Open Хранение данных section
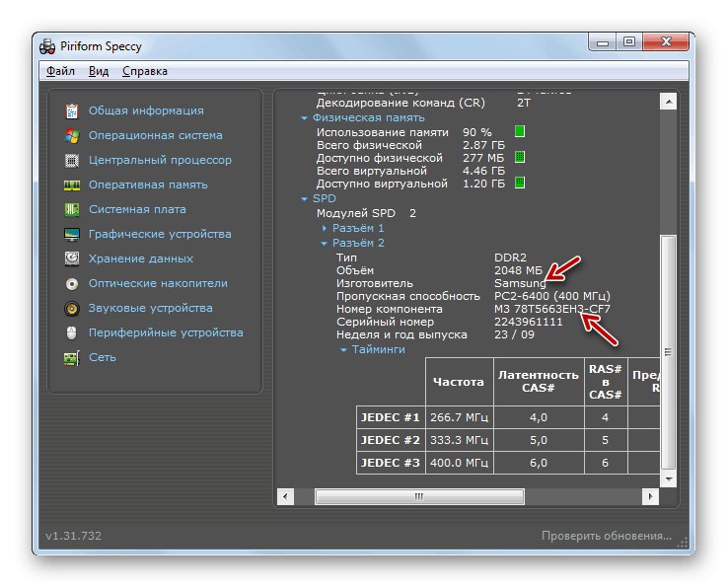This screenshot has height=588, width=728. (x=141, y=258)
